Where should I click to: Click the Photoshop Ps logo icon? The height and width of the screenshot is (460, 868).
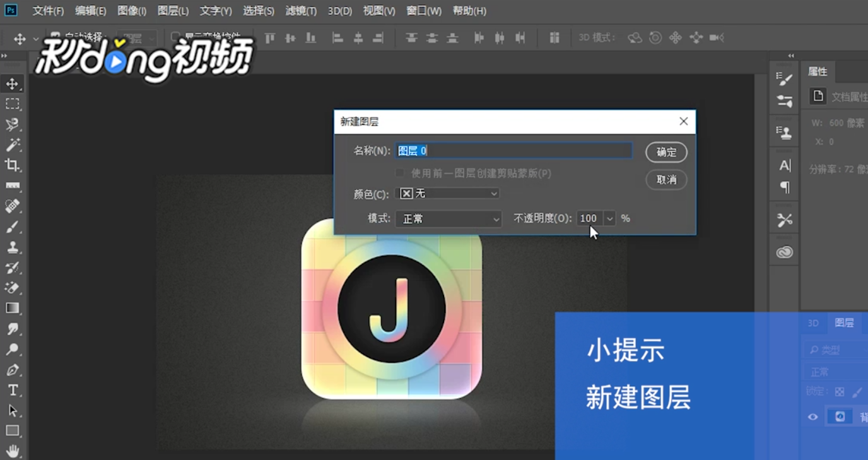(11, 10)
